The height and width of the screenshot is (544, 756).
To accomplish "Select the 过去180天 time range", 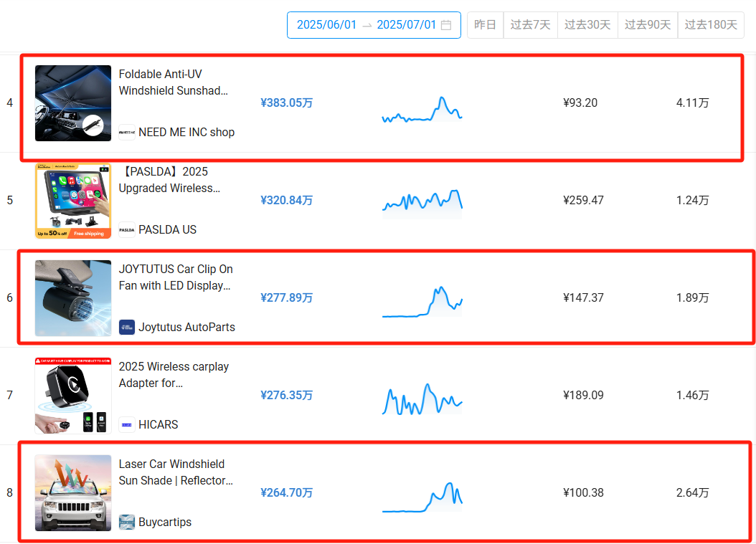I will click(x=710, y=25).
